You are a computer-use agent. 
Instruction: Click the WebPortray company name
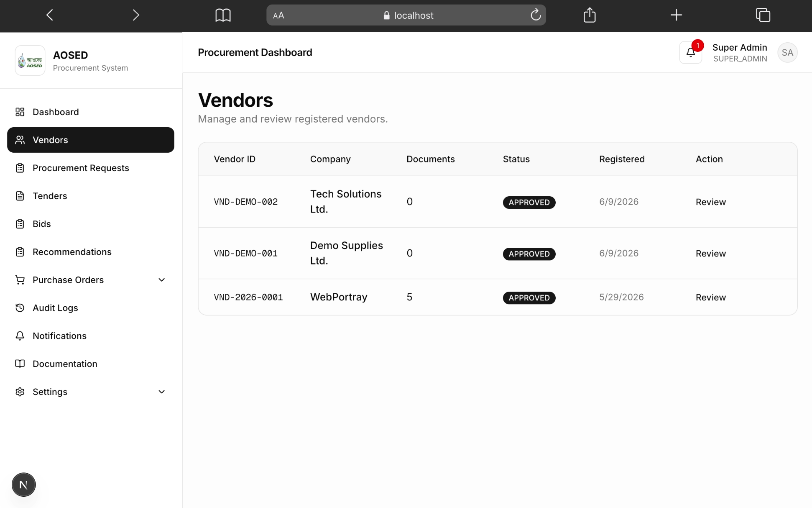point(339,297)
